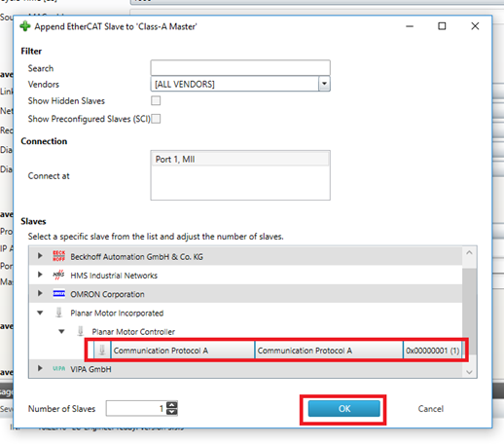Confirm the dialog with OK

[x=344, y=409]
